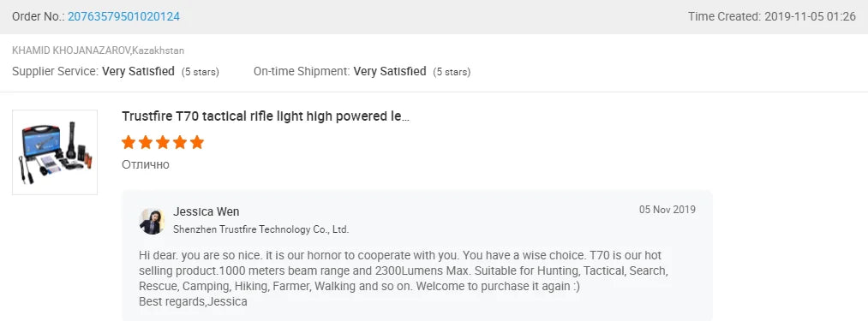Open order number 20763579501020124 link
This screenshot has width=868, height=321.
click(x=123, y=16)
